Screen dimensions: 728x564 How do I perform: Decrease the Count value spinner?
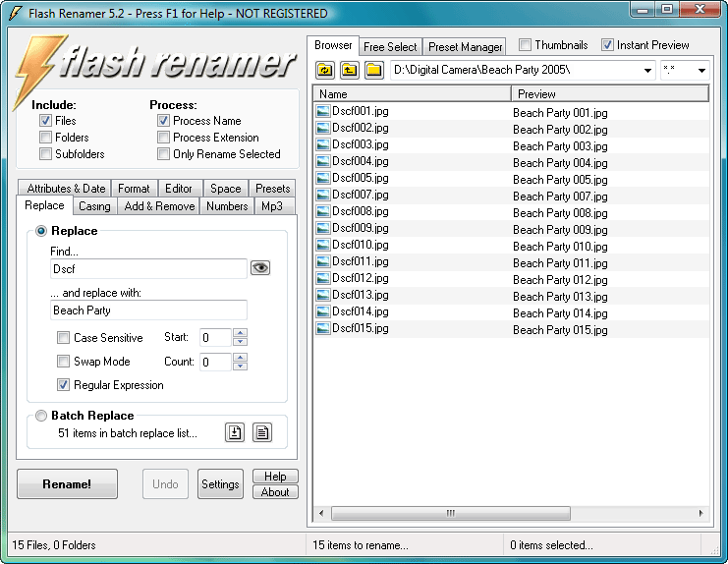coord(240,366)
